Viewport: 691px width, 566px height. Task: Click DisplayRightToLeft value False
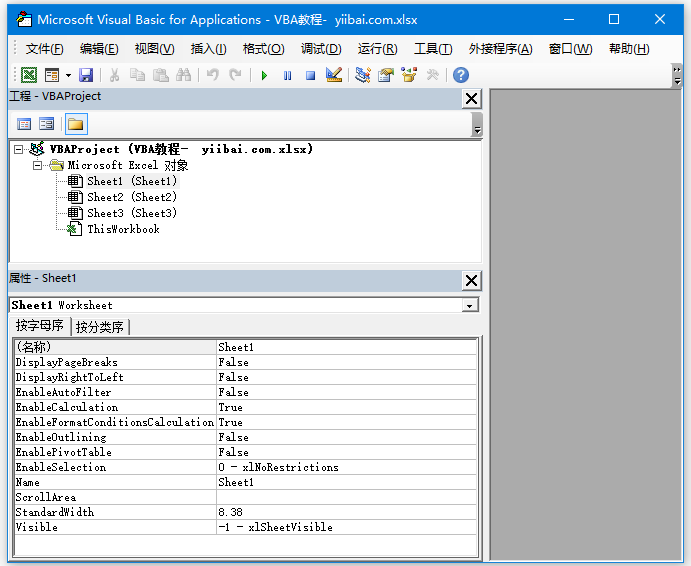[x=346, y=377]
